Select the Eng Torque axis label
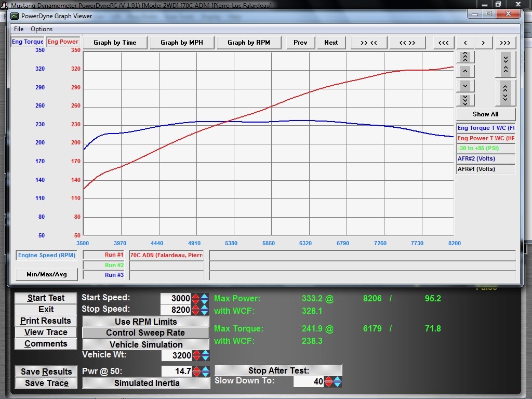 pos(28,42)
